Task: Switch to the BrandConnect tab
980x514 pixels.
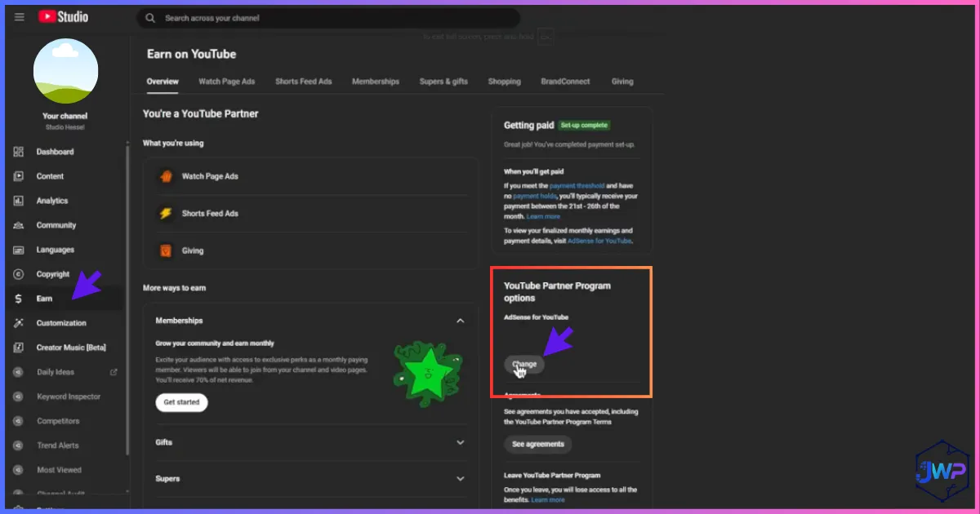Action: [x=565, y=82]
